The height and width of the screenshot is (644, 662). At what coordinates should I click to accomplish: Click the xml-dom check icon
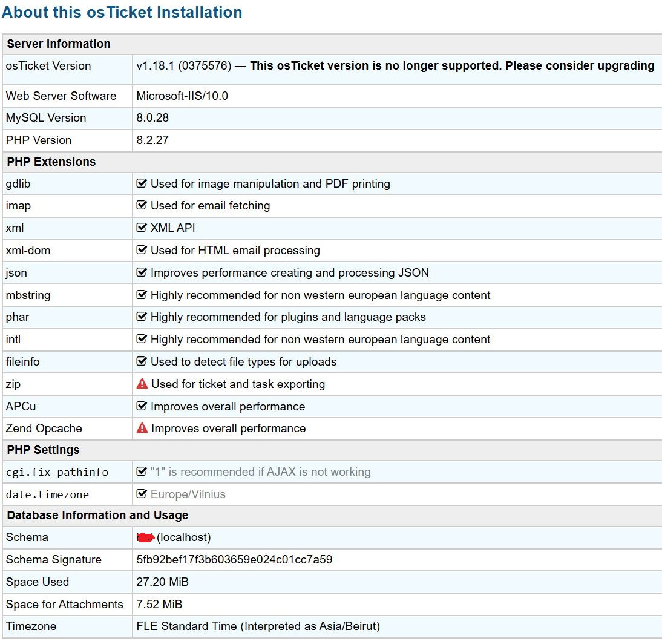click(x=142, y=250)
